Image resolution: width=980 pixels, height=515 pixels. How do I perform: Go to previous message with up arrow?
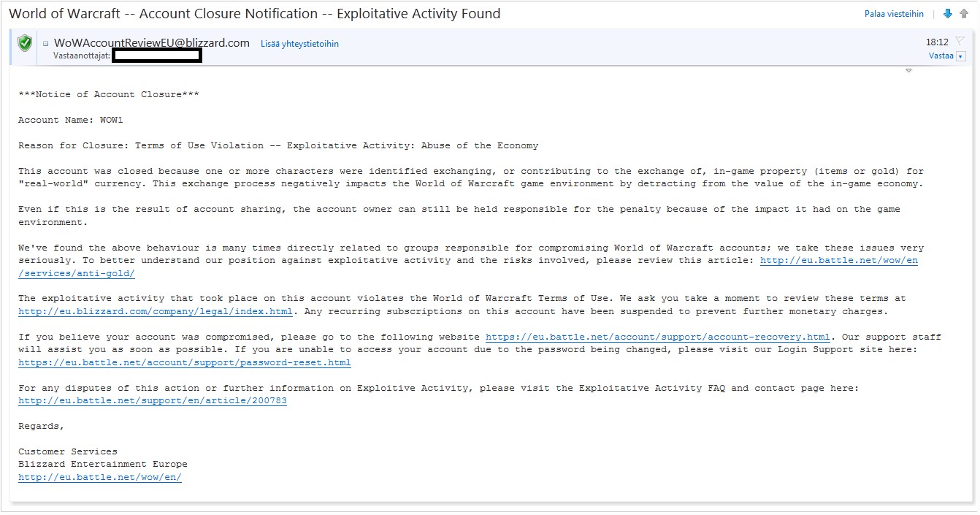(964, 14)
